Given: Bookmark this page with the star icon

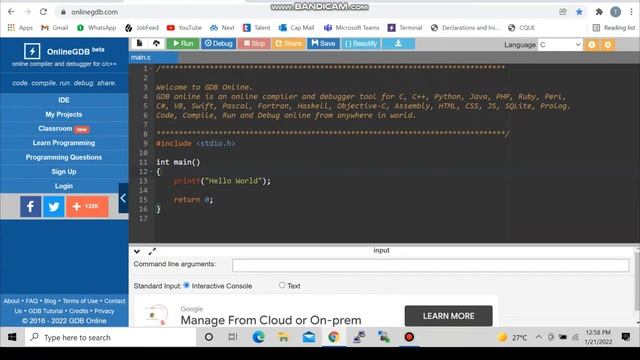Looking at the screenshot, I should pos(579,12).
